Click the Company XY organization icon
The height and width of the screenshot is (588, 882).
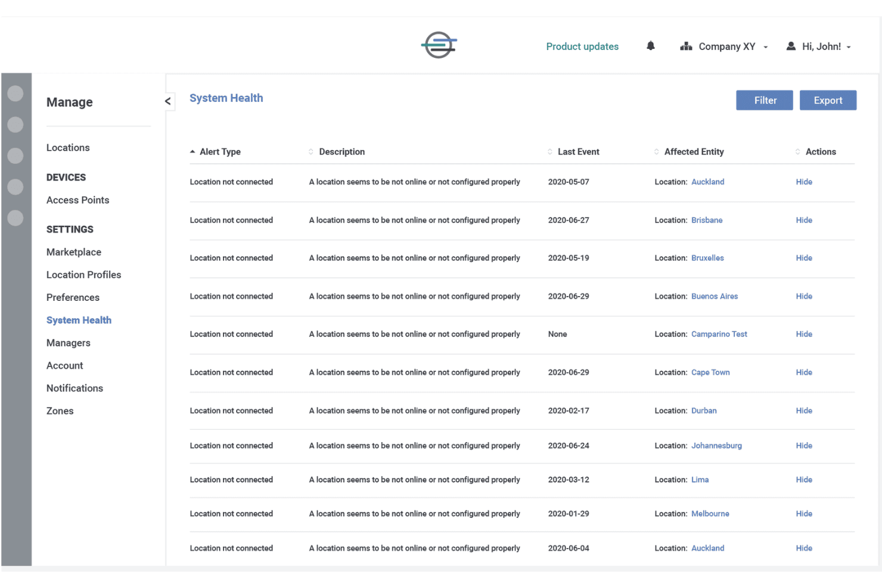(686, 46)
